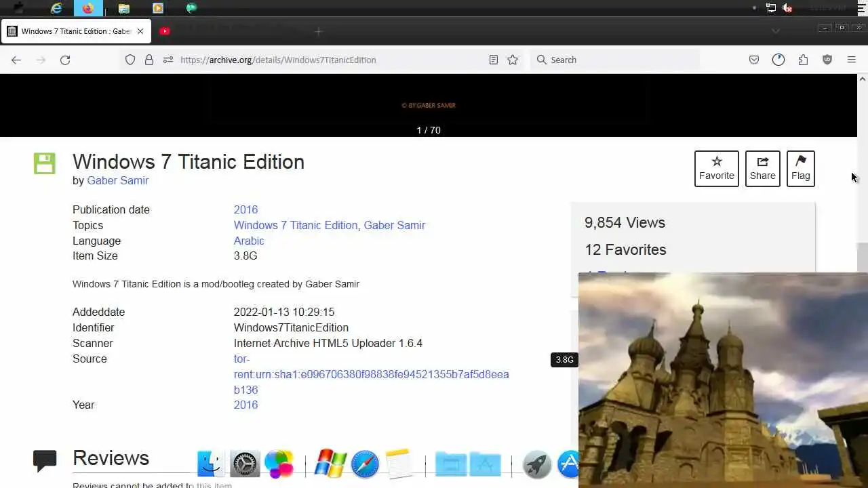Screen dimensions: 868x488
Task: Open the Extensions puzzle icon
Action: 803,60
